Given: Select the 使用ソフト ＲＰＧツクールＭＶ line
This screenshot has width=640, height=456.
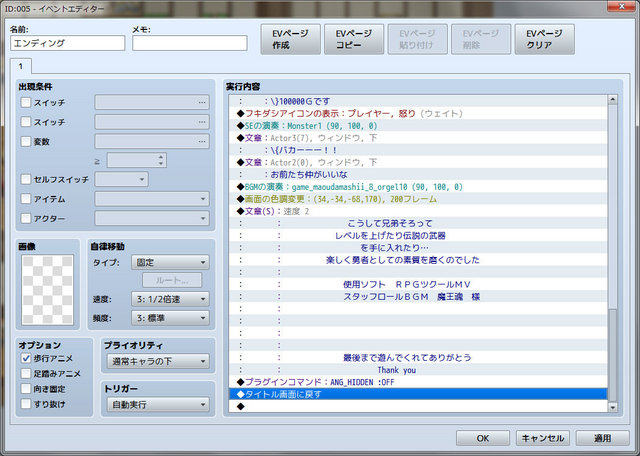Looking at the screenshot, I should [418, 284].
